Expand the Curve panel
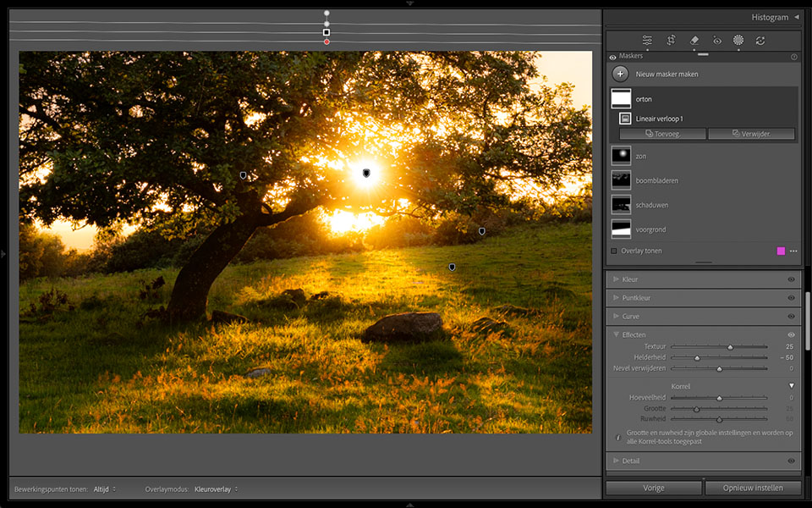 click(x=617, y=316)
